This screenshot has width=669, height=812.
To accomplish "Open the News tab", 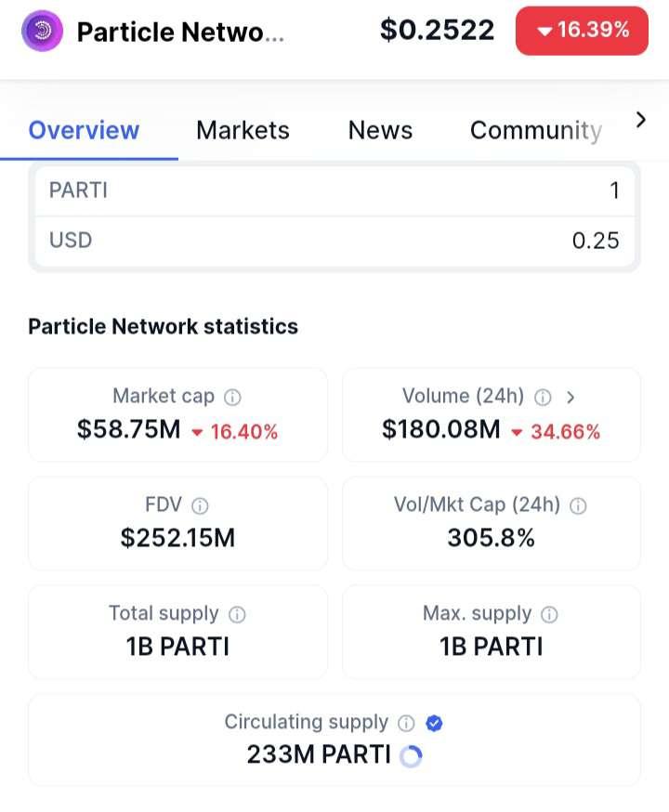I will click(x=380, y=130).
